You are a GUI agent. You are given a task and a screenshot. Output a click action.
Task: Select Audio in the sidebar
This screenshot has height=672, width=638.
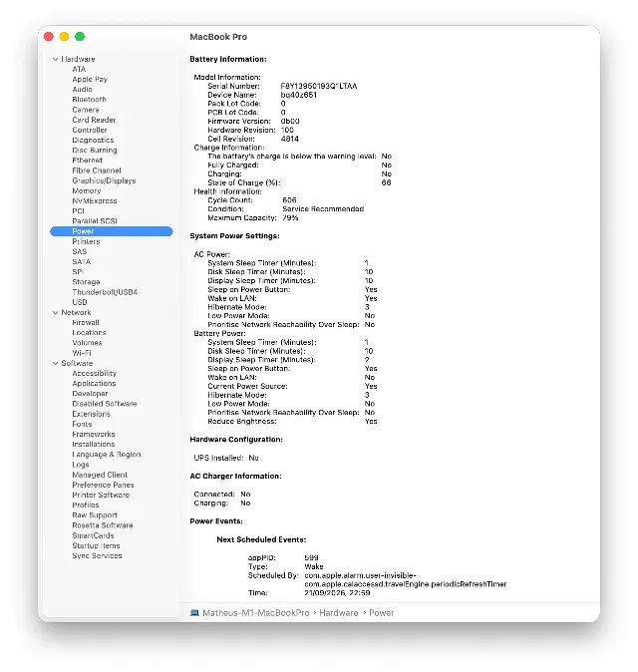point(83,89)
